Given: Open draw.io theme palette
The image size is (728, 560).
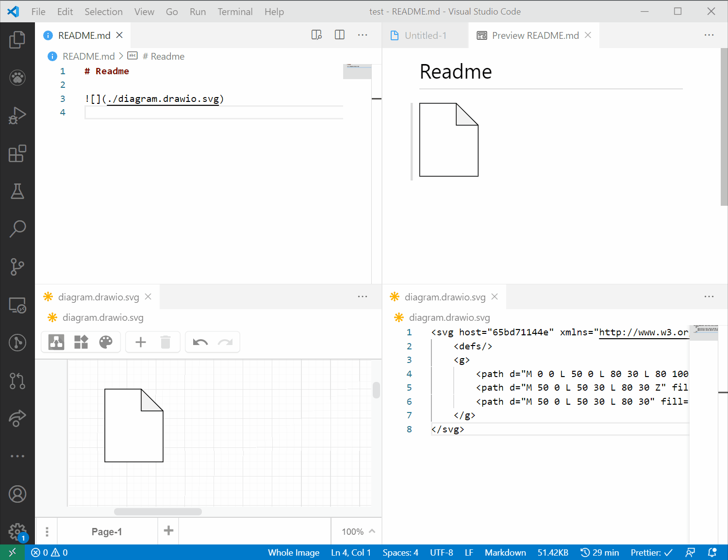Looking at the screenshot, I should click(x=106, y=342).
